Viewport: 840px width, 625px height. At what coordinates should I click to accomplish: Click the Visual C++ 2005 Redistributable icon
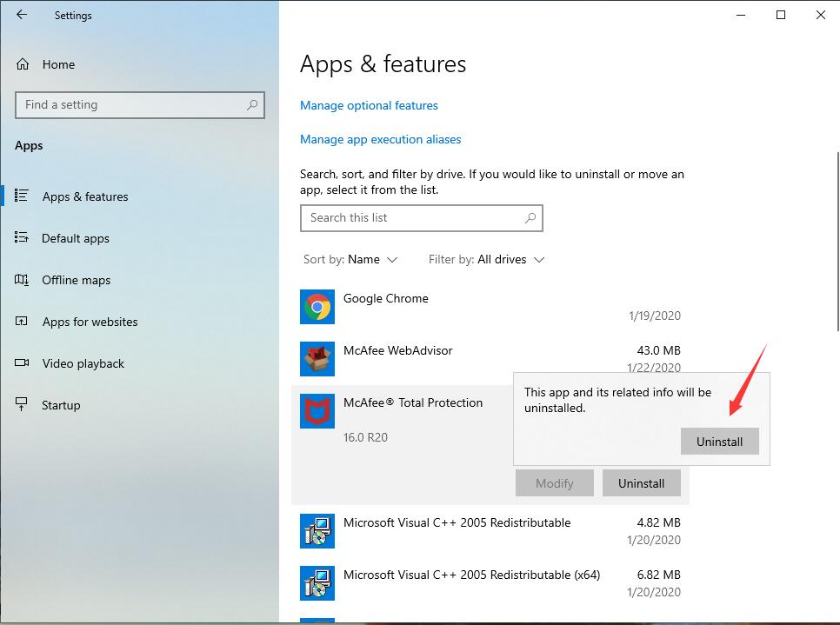tap(317, 531)
